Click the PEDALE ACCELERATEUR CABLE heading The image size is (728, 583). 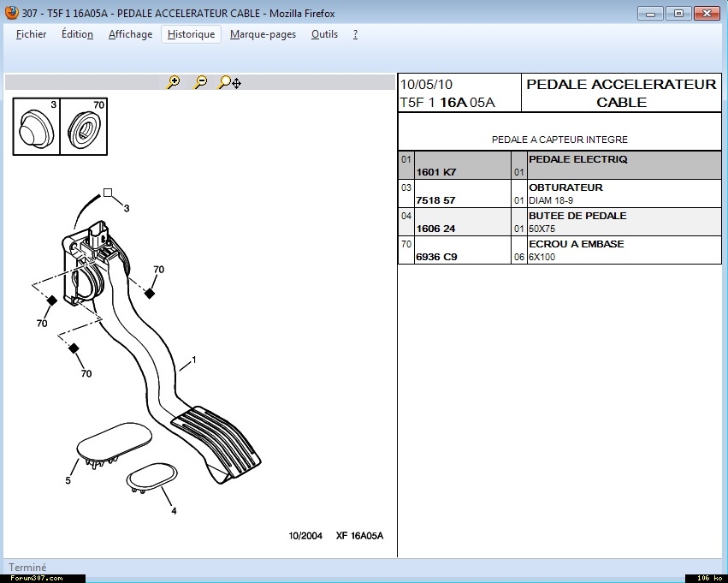621,93
